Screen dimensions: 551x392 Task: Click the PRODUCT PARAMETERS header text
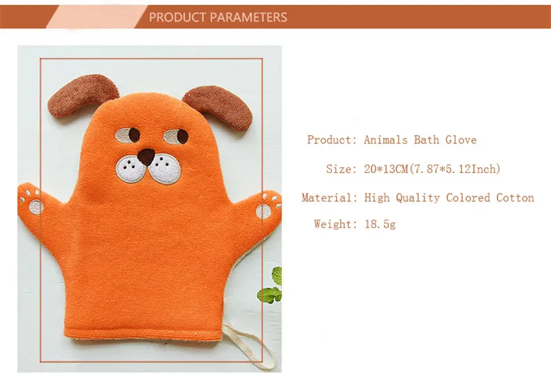click(x=218, y=17)
